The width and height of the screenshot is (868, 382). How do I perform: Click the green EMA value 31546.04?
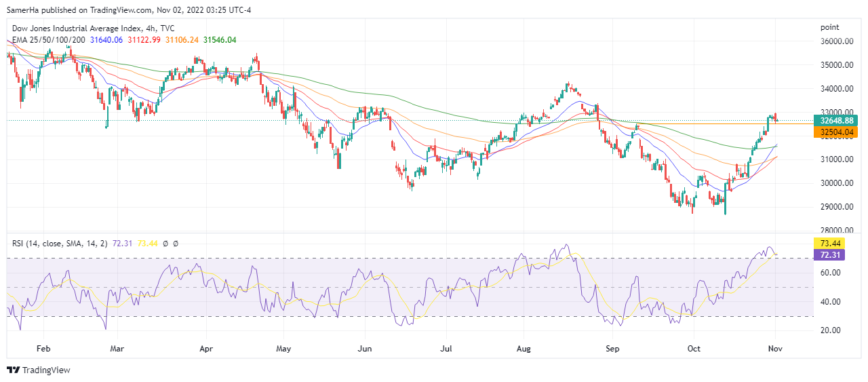tap(219, 40)
